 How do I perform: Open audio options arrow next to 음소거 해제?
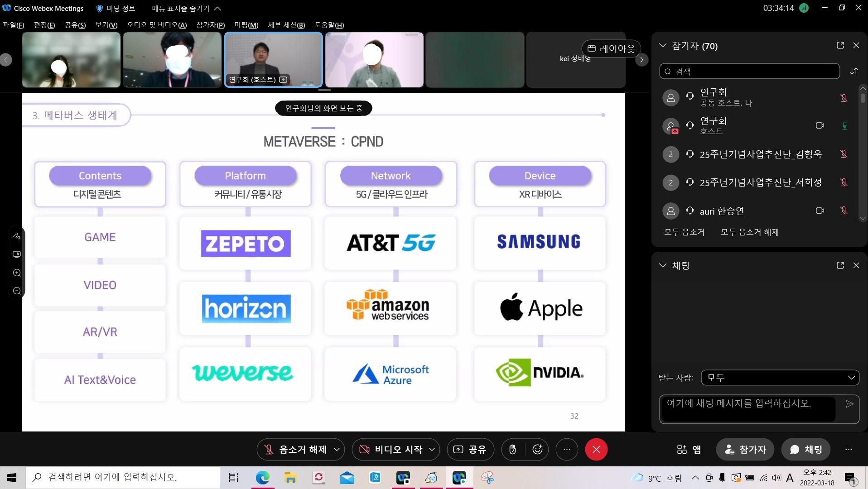pos(337,449)
